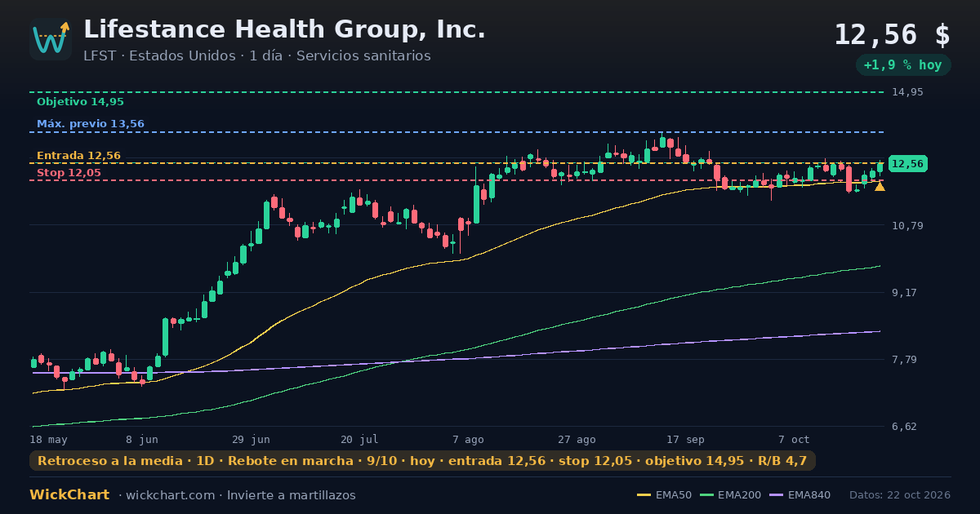Click the 20 jul date label
Viewport: 980px width, 514px height.
tap(359, 439)
